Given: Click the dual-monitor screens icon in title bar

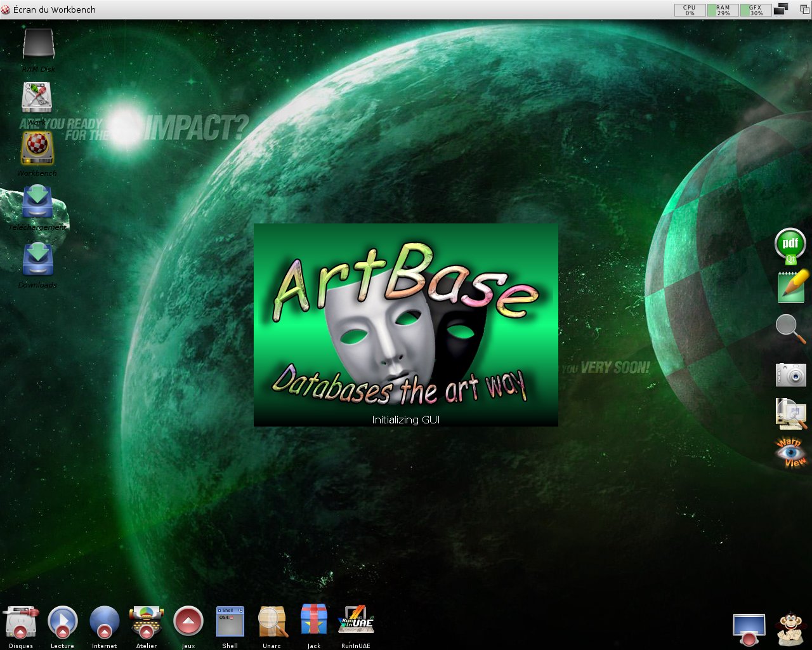Looking at the screenshot, I should tap(782, 9).
